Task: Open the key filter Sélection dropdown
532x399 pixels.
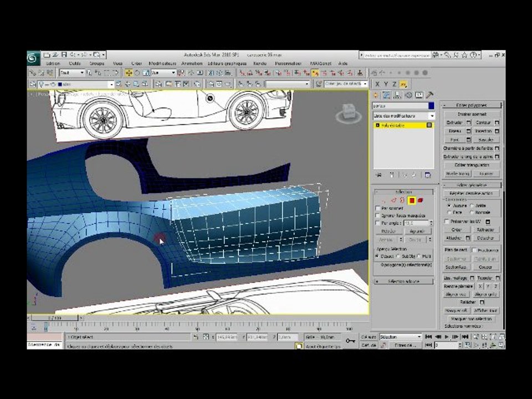Action: [x=400, y=337]
